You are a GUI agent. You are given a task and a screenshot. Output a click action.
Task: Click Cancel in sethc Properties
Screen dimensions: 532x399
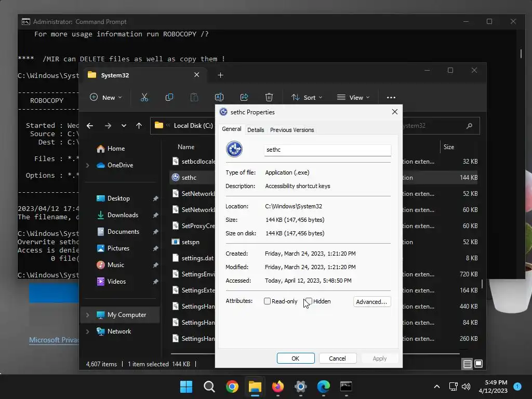(x=337, y=358)
